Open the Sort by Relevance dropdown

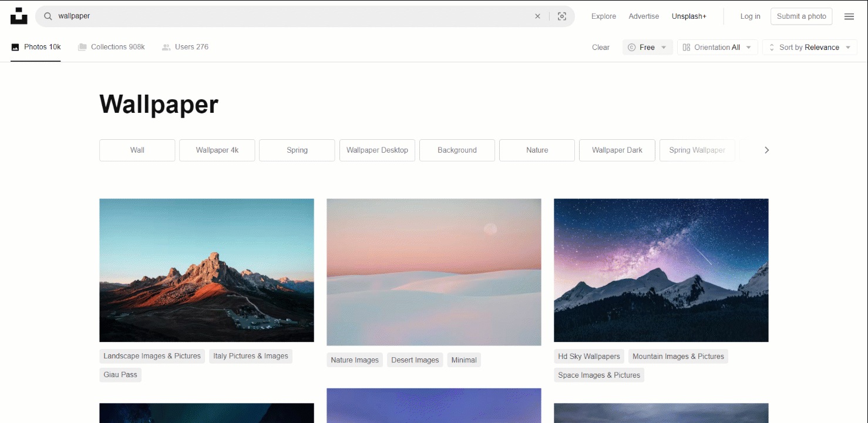pos(809,47)
